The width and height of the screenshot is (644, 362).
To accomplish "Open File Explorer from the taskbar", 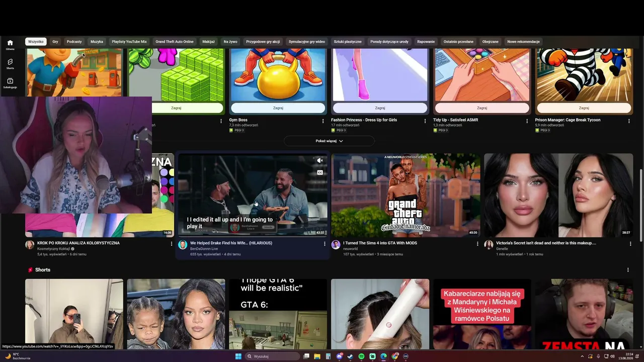I will [x=317, y=356].
